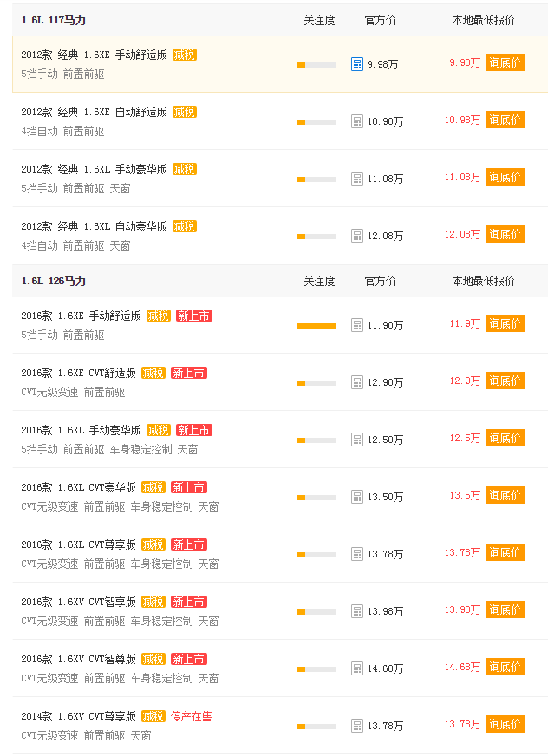Click 1.6L 126马力 group header
The image size is (548, 756).
coord(54,281)
